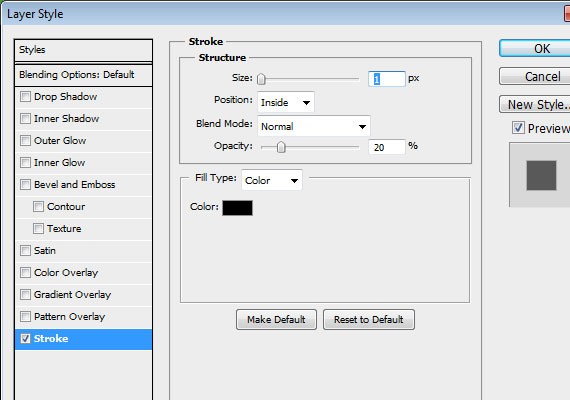The image size is (570, 400).
Task: Open the black stroke Color swatch
Action: click(x=237, y=208)
